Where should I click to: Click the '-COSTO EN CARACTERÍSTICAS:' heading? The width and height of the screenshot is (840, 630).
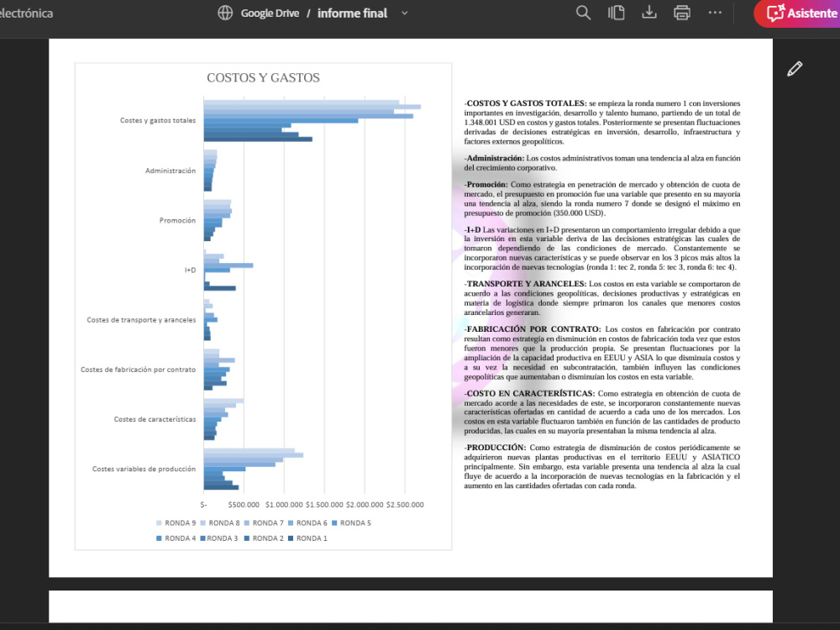529,394
